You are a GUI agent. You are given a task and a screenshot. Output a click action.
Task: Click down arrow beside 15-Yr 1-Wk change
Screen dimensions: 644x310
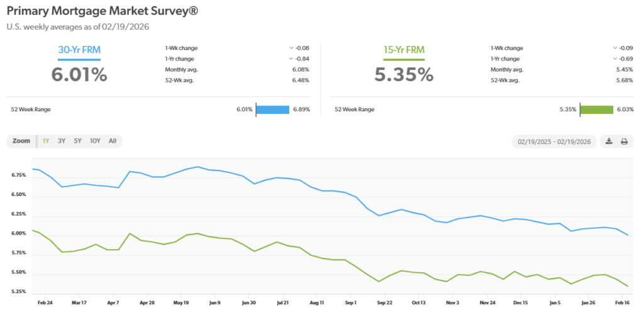pos(614,48)
